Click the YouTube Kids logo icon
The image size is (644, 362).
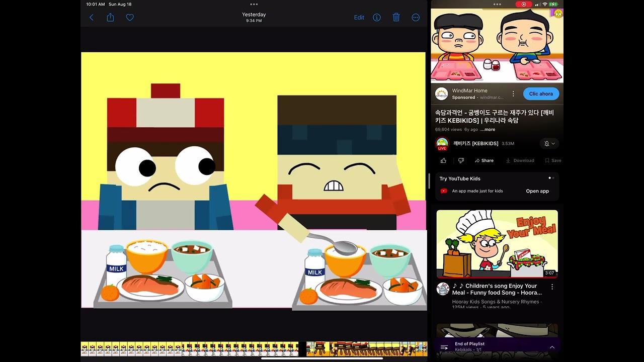pyautogui.click(x=444, y=191)
